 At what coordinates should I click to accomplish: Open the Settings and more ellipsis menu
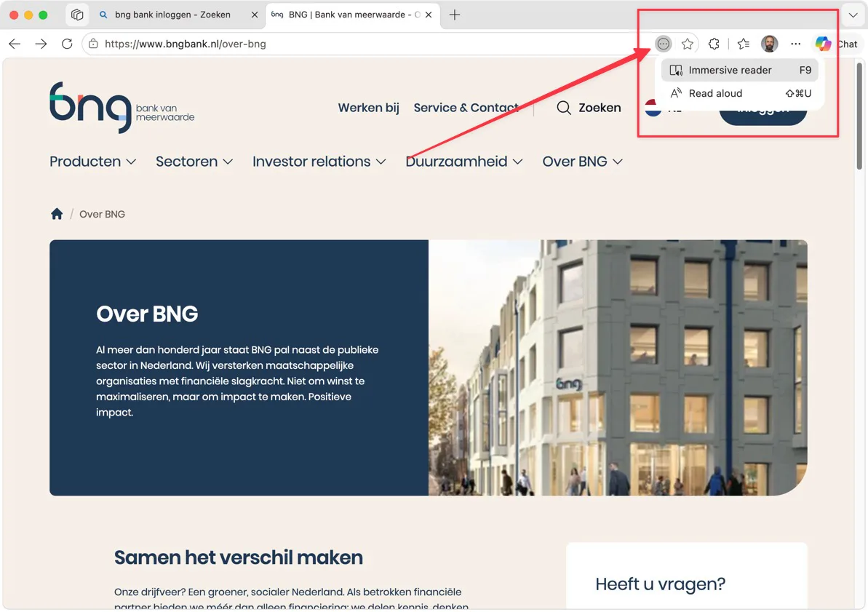[x=795, y=44]
